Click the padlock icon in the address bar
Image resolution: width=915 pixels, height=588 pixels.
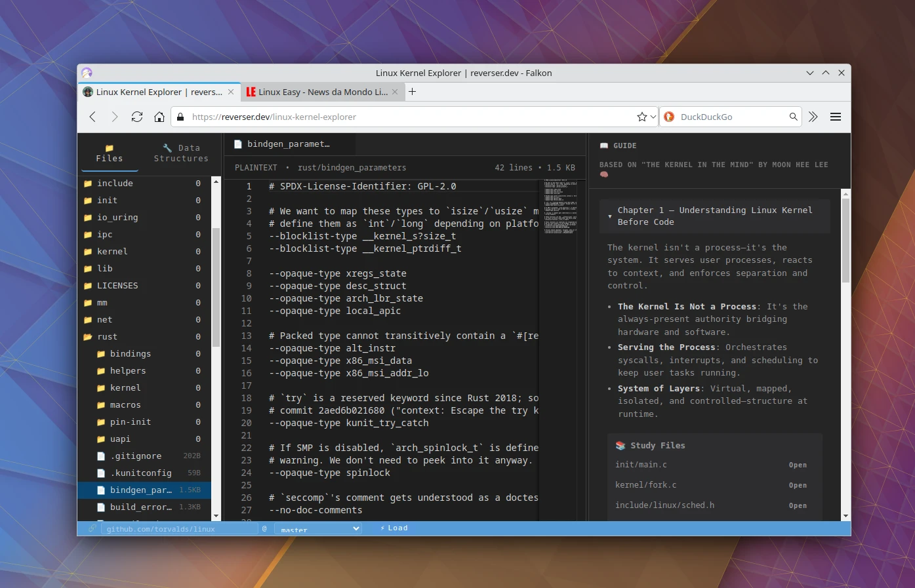[x=180, y=117]
